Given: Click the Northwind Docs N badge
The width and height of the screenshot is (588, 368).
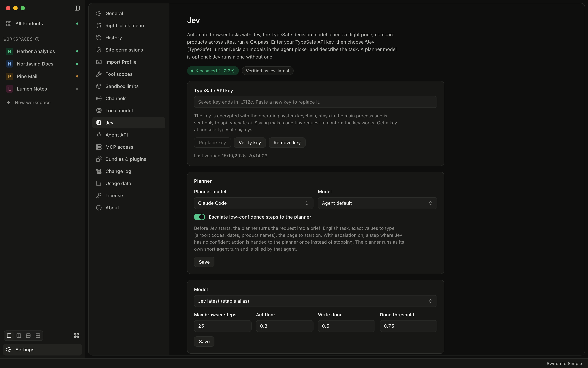Looking at the screenshot, I should (x=10, y=64).
